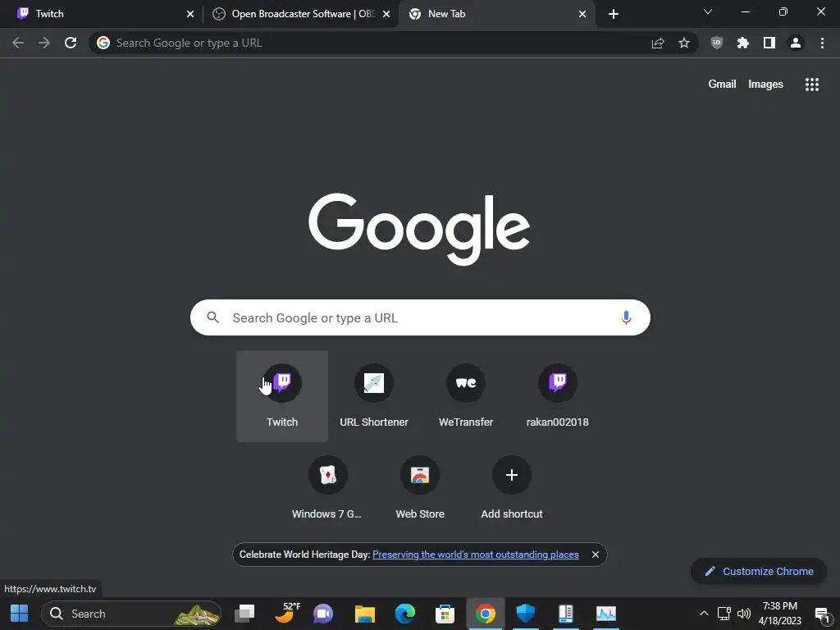Open Windows Security shield on the taskbar
Image resolution: width=840 pixels, height=630 pixels.
click(x=526, y=614)
